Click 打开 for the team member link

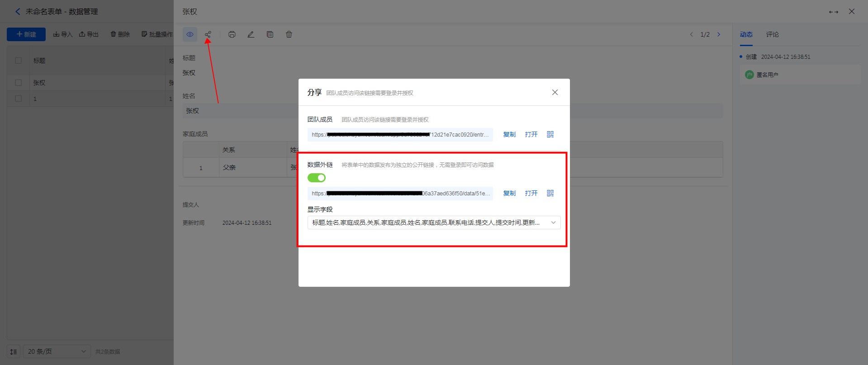[531, 134]
